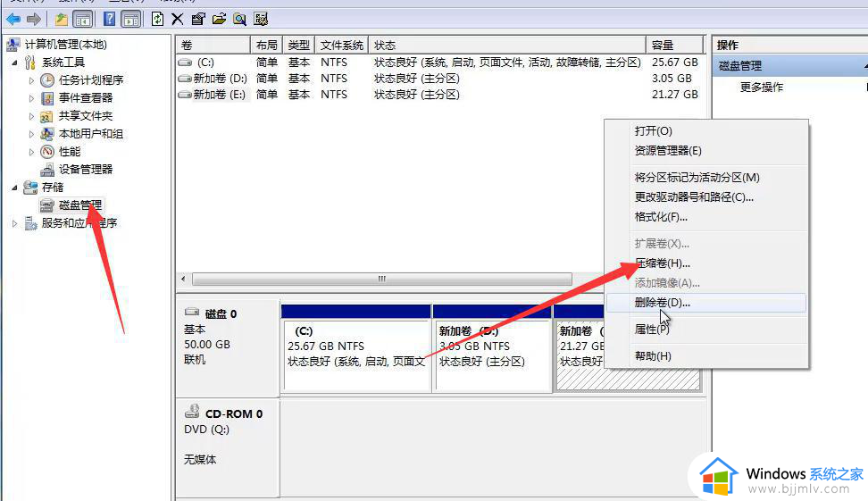Expand the 任务计划程序 tree node
Viewport: 868px width, 501px height.
point(31,80)
